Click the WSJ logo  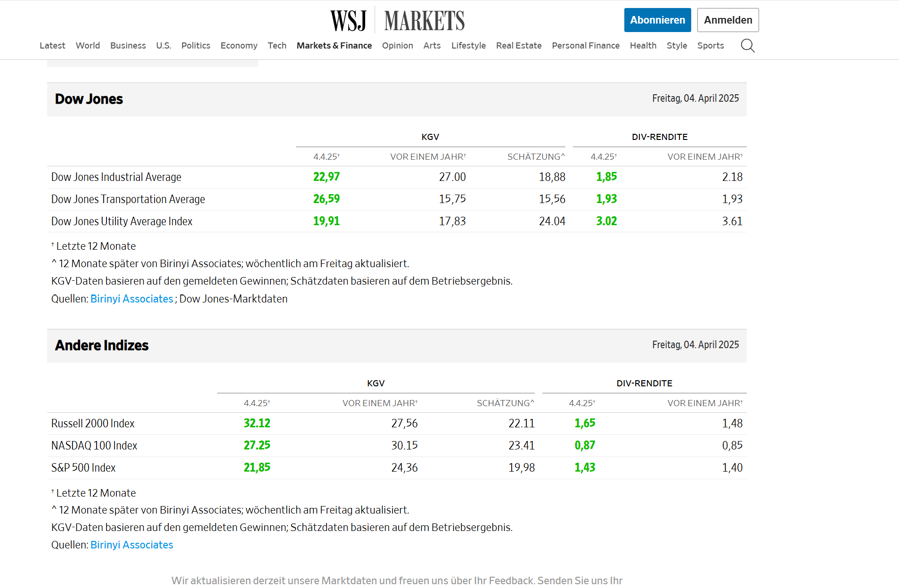[348, 21]
